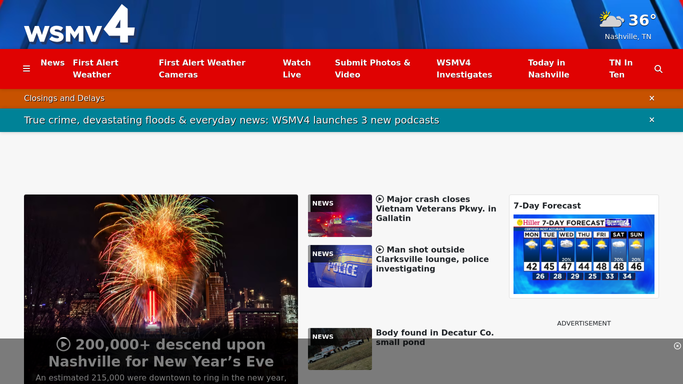Dismiss the Closings and Delays banner
The height and width of the screenshot is (384, 683).
click(x=652, y=98)
